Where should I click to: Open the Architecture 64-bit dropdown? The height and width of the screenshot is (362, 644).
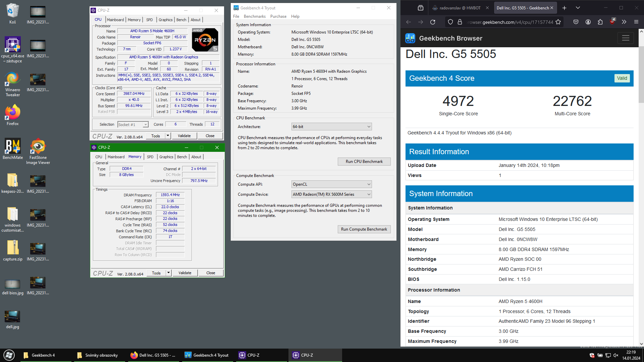pos(331,127)
